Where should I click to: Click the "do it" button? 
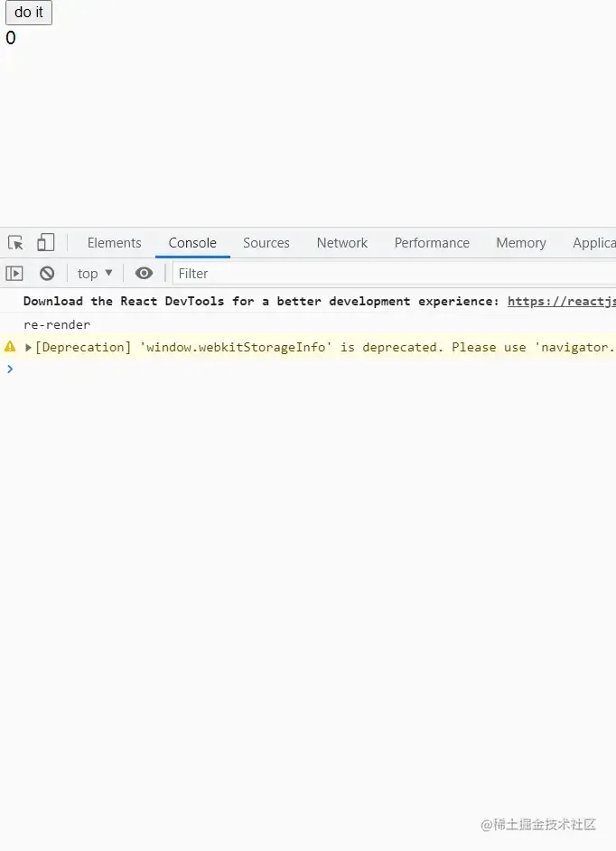coord(29,13)
